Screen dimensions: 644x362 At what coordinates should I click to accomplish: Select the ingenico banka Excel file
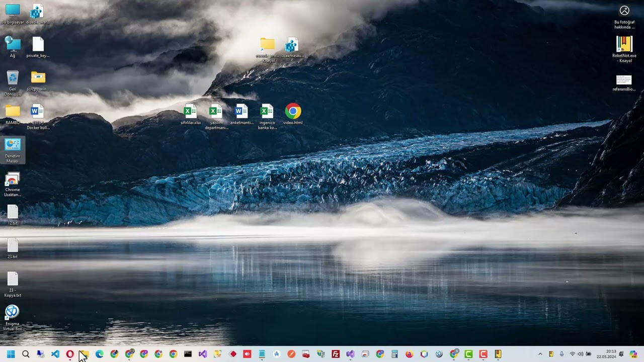point(267,116)
